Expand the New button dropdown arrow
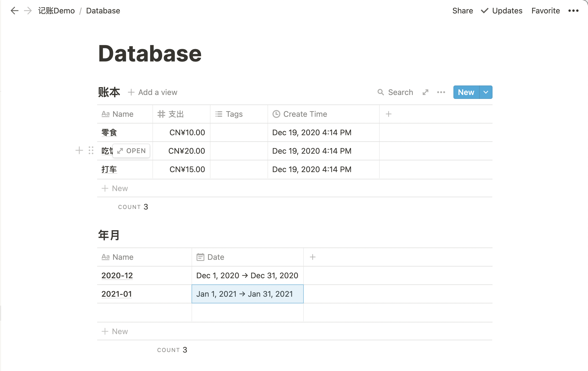Viewport: 588px width, 371px height. [486, 92]
